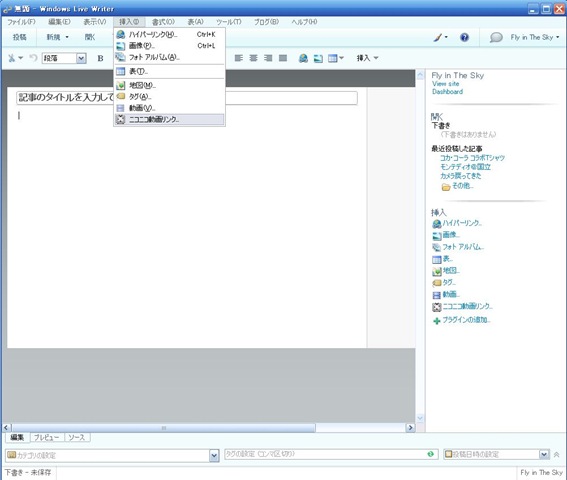Justify text alignment in toolbar
This screenshot has height=480, width=567.
coord(283,58)
